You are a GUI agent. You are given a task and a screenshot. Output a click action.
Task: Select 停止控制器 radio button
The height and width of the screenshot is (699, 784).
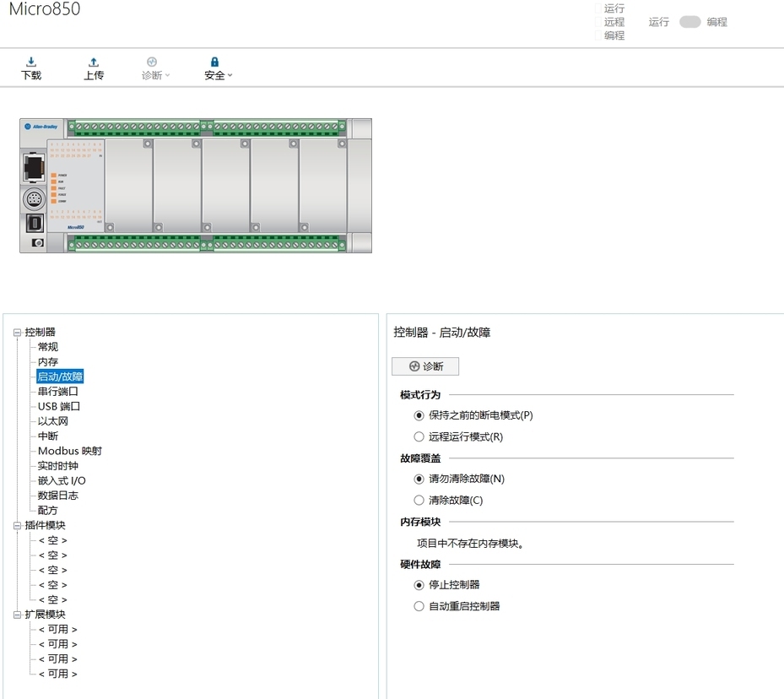click(419, 585)
